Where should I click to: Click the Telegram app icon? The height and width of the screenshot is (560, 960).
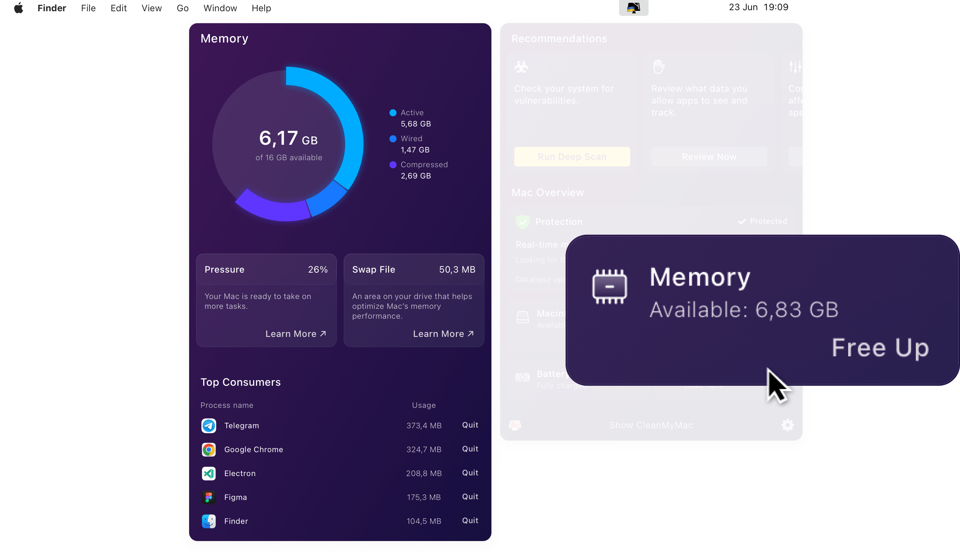click(208, 425)
